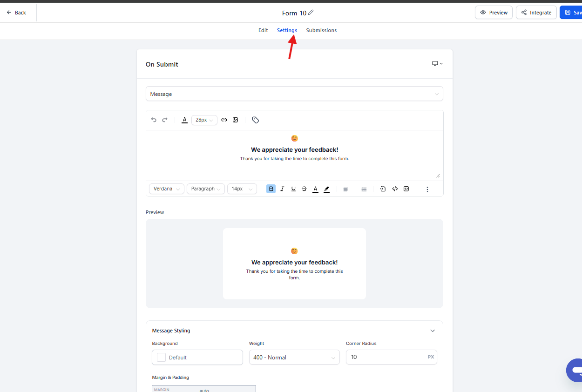582x392 pixels.
Task: Click the Preview button
Action: 494,13
